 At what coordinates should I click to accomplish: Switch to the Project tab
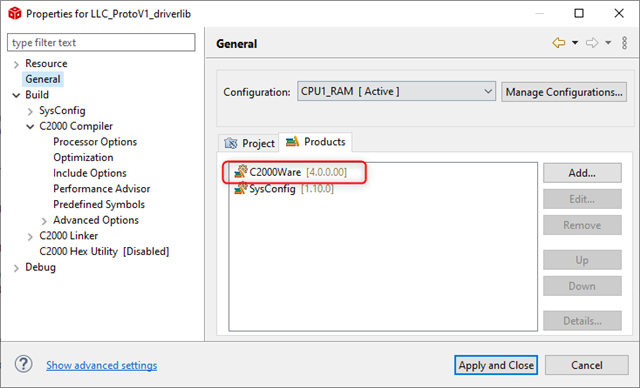(249, 143)
